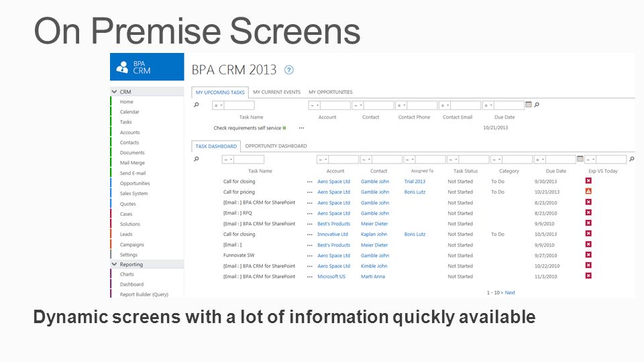Click Check requirements self service task
Viewport: 644px width, 362px height.
(x=248, y=128)
